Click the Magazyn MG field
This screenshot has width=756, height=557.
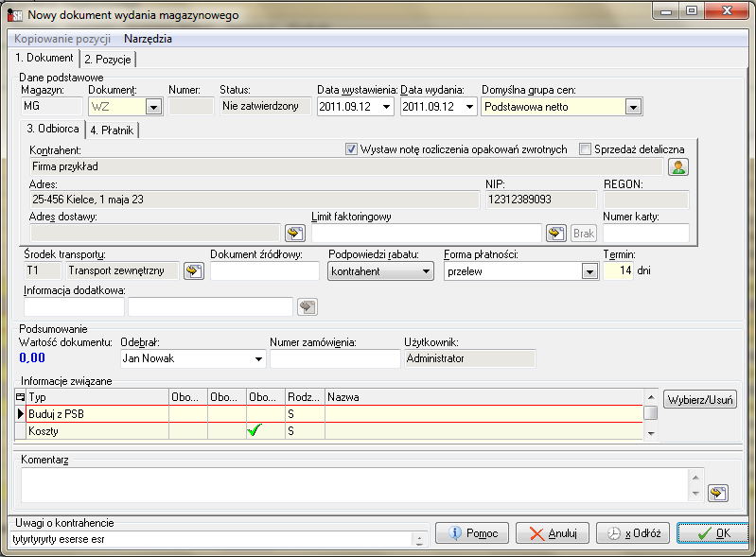[x=52, y=107]
